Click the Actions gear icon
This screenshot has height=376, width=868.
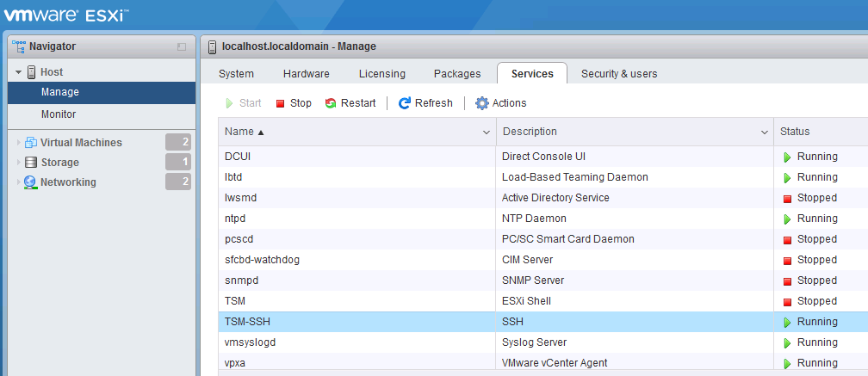[x=482, y=103]
